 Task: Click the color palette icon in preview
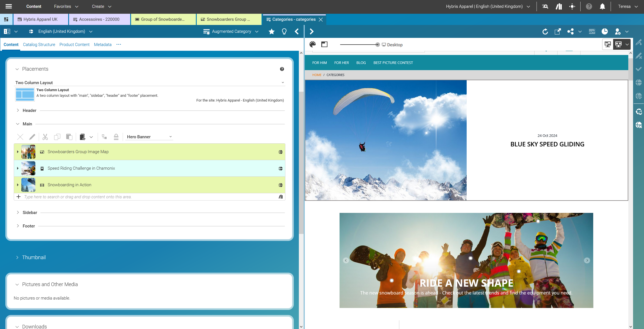coord(313,44)
